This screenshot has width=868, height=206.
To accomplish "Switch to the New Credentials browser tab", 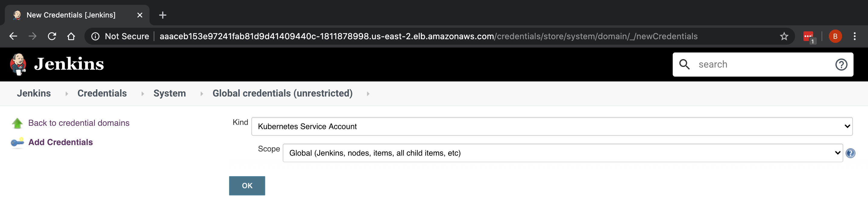I will (x=71, y=15).
